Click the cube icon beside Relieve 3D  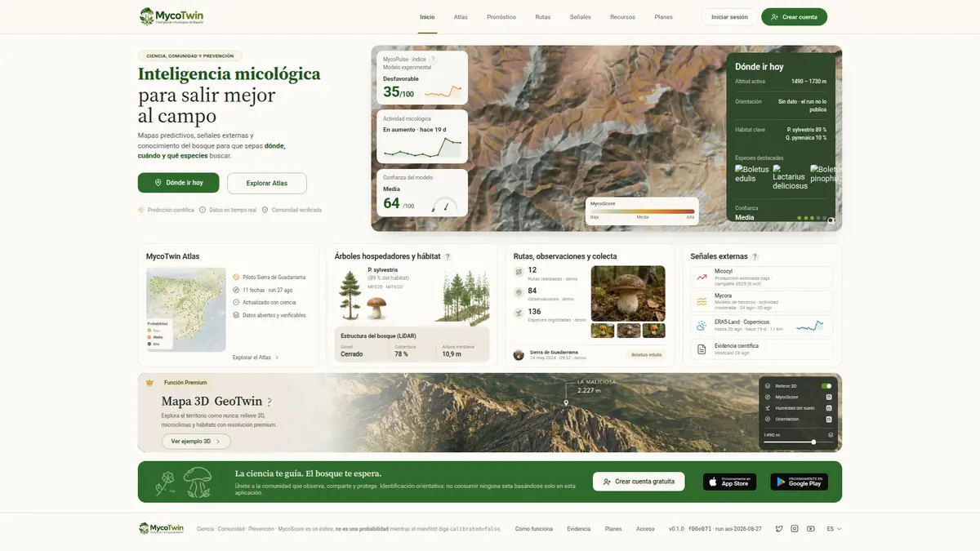pyautogui.click(x=767, y=385)
